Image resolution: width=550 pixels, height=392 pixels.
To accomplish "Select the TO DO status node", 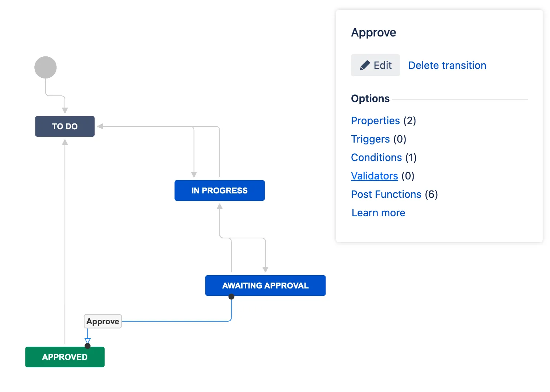I will click(x=65, y=126).
